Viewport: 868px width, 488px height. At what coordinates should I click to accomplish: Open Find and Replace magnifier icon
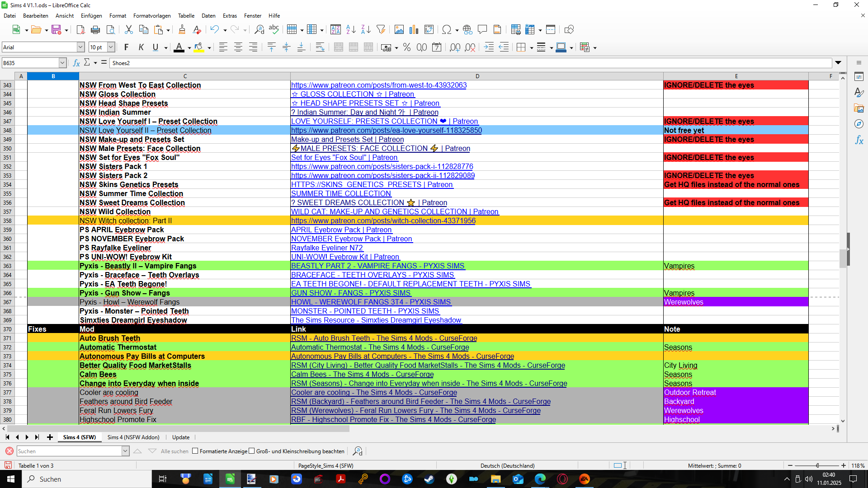click(259, 30)
